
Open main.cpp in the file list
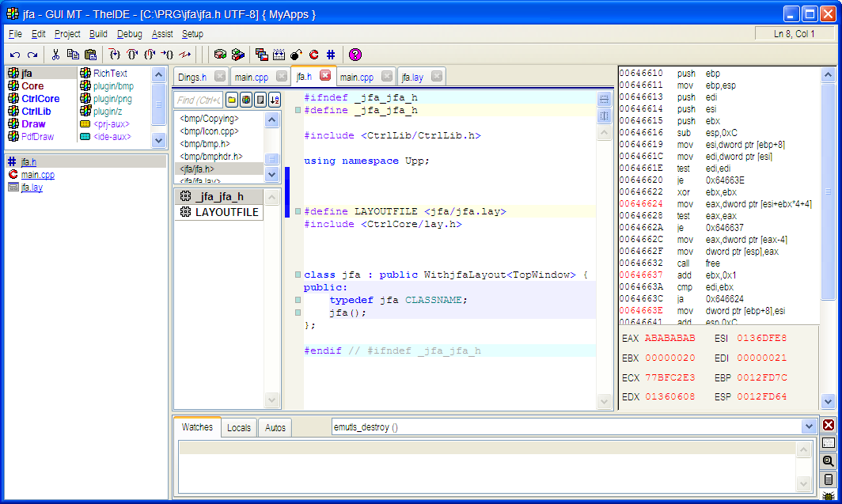click(37, 175)
